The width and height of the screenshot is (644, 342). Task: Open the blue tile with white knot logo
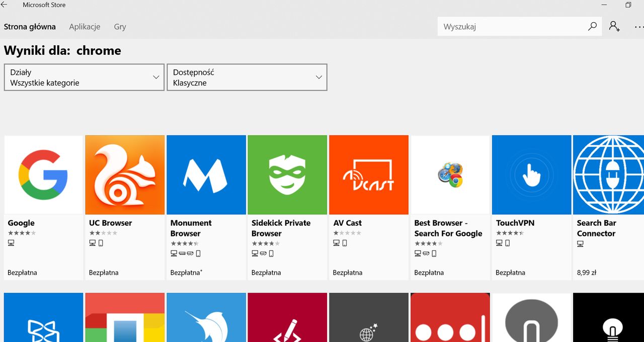[43, 317]
